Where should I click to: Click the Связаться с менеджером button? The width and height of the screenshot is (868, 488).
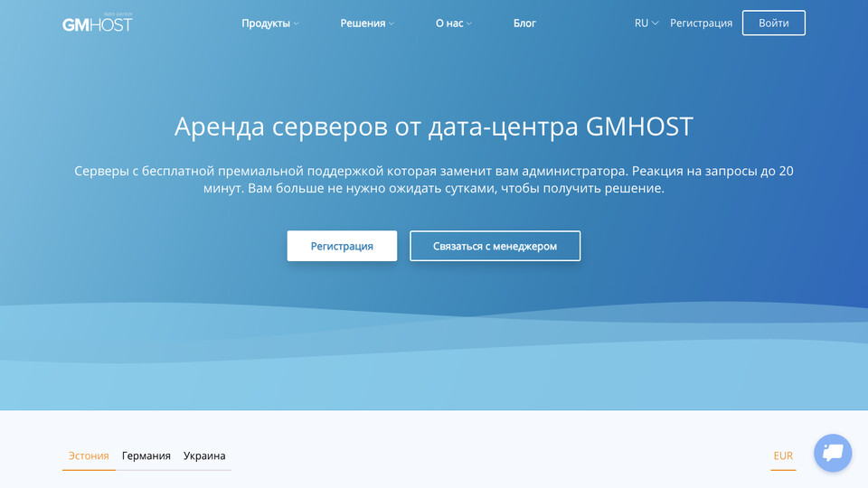point(495,246)
